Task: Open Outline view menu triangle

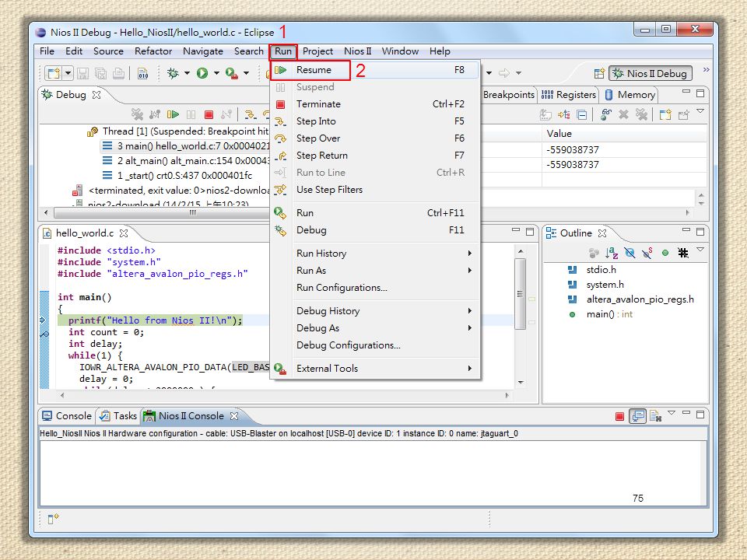Action: 700,249
